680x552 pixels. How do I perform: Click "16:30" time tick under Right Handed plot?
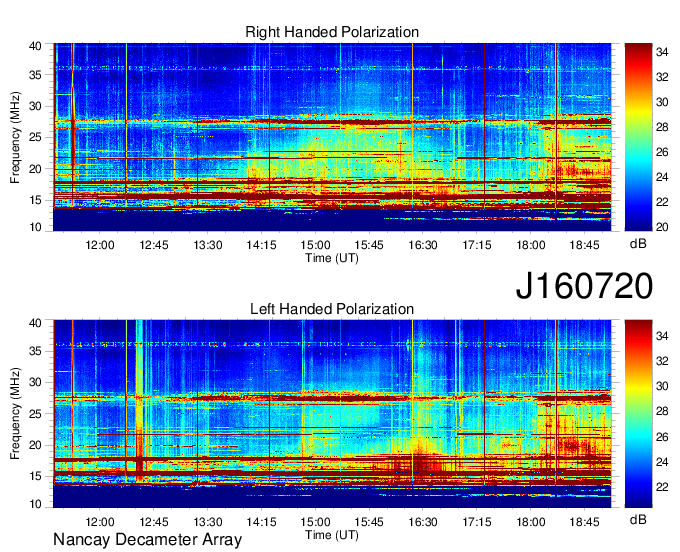click(423, 245)
